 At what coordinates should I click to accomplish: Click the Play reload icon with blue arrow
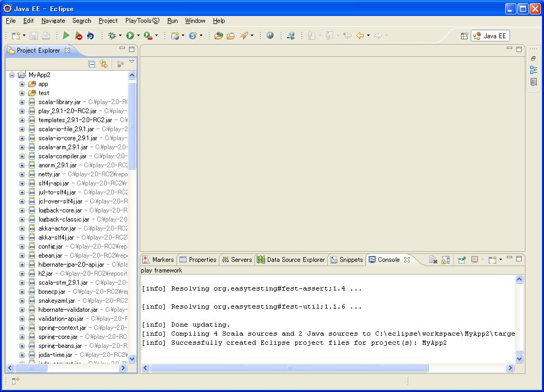[90, 36]
